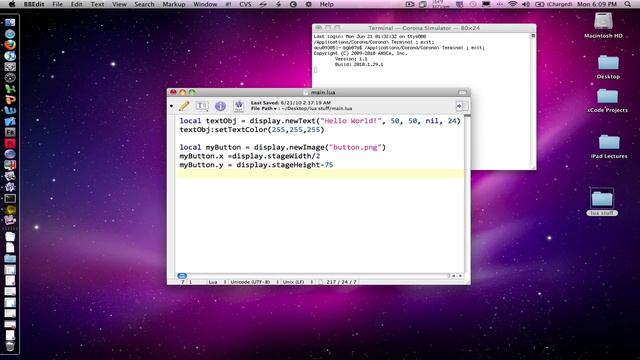Click the clock showing Mon 6:09 PM
Screen dimensions: 640x360
(x=598, y=4)
